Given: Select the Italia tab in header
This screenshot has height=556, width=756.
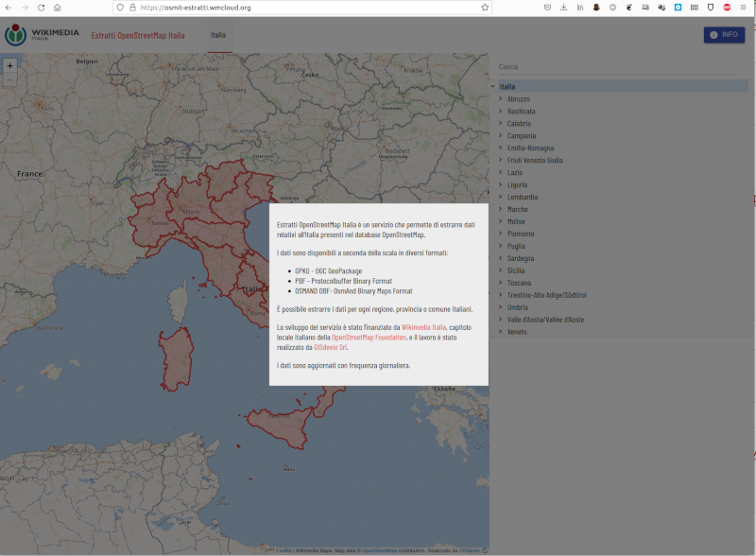Looking at the screenshot, I should point(218,35).
